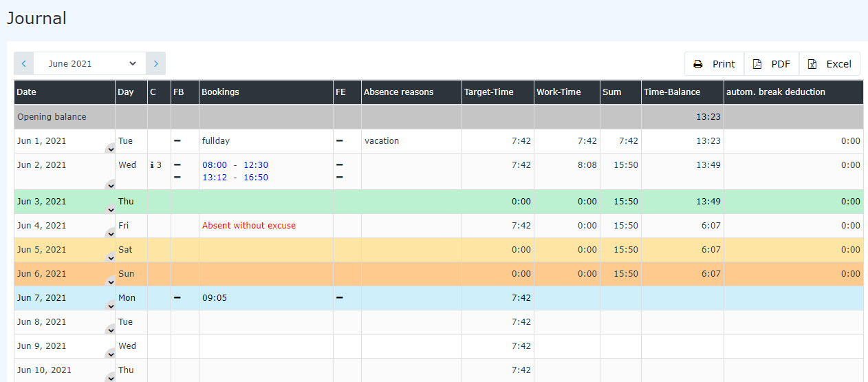Click the Print printer icon
This screenshot has width=868, height=382.
698,64
